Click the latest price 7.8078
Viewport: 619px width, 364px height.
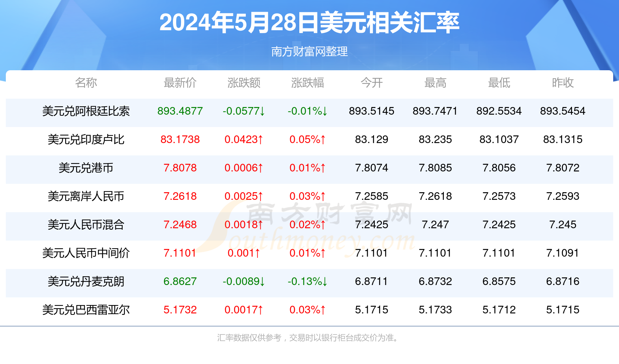point(180,168)
